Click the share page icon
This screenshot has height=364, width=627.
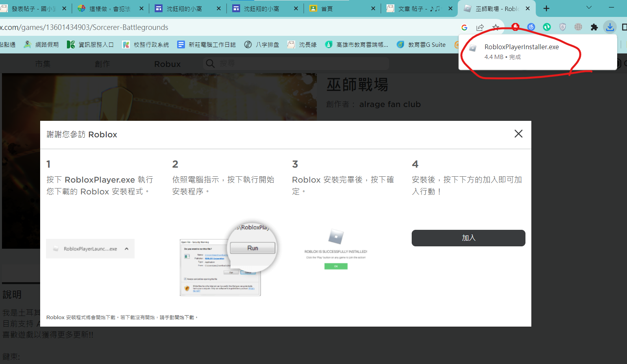click(480, 27)
